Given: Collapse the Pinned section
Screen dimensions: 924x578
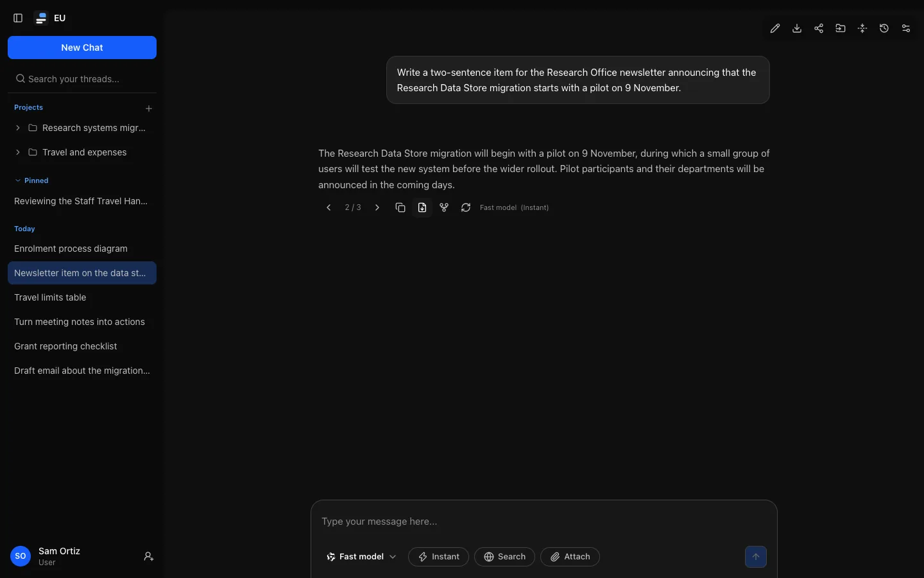Looking at the screenshot, I should [31, 180].
